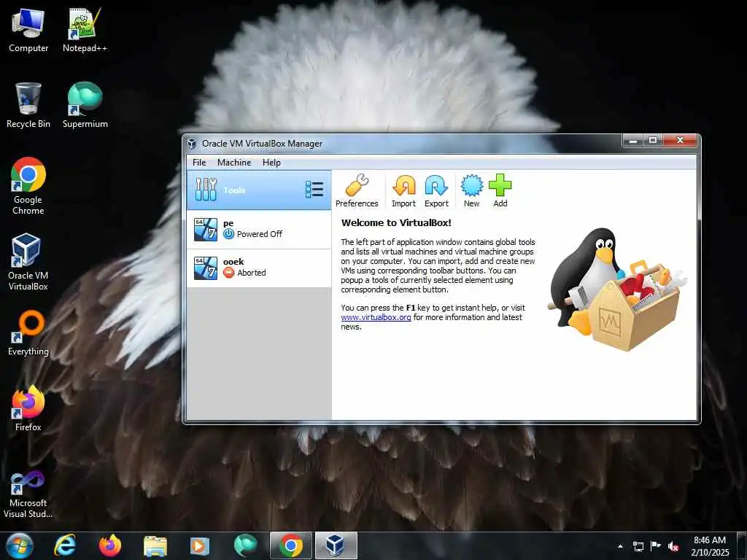The image size is (747, 560).
Task: Click the Powered Off status icon
Action: tap(228, 234)
